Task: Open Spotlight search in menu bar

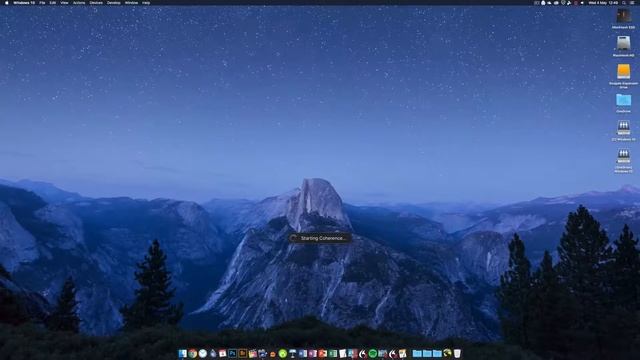Action: tap(624, 3)
